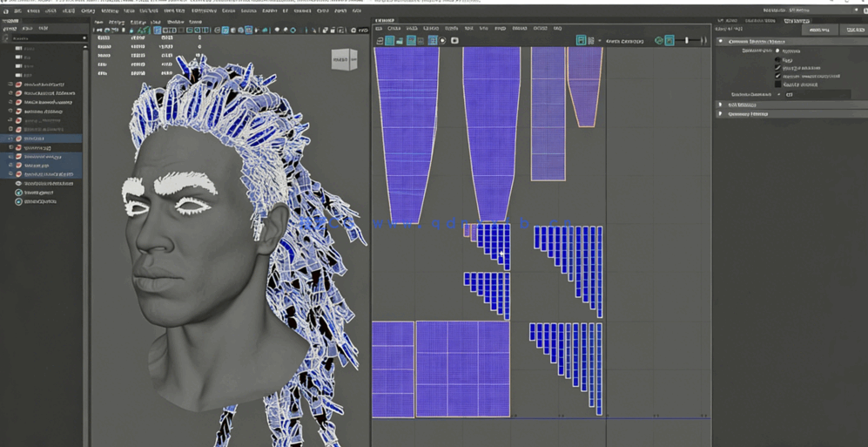Click the green circular refresh icon in UV toolbar

(658, 41)
